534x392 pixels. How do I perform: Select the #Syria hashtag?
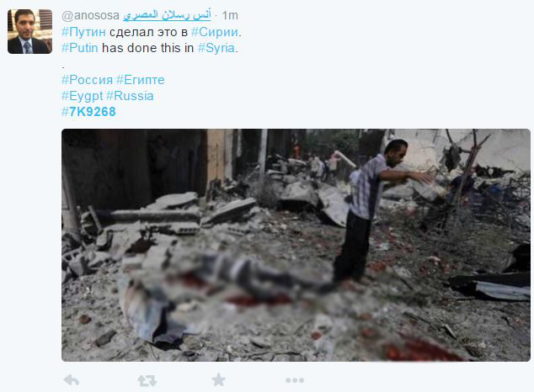(x=216, y=48)
